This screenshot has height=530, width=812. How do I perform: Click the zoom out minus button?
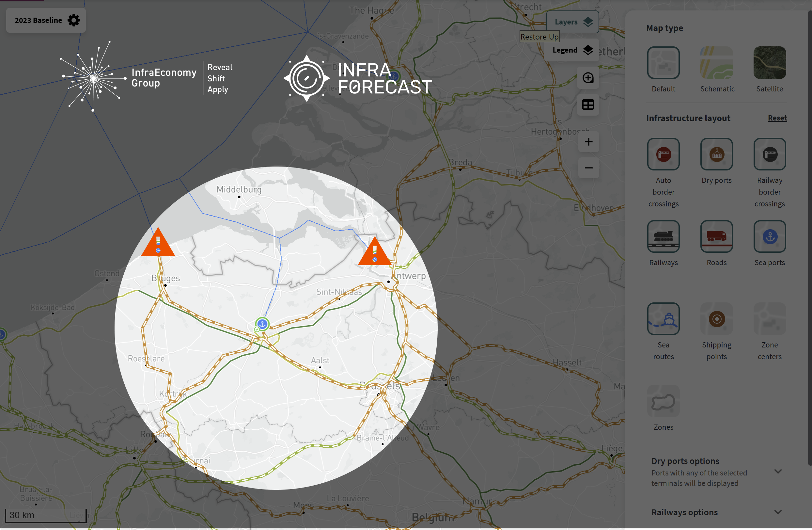[x=588, y=168]
